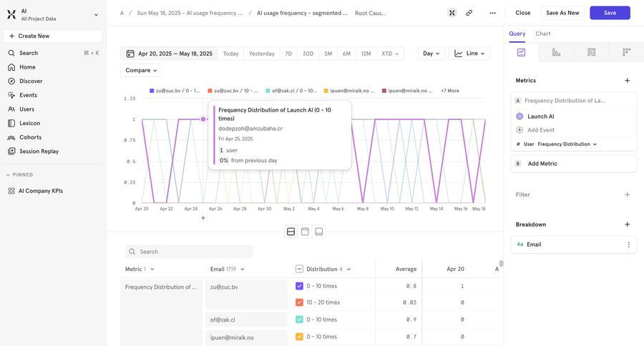644x346 pixels.
Task: Click the Save button
Action: click(x=610, y=13)
